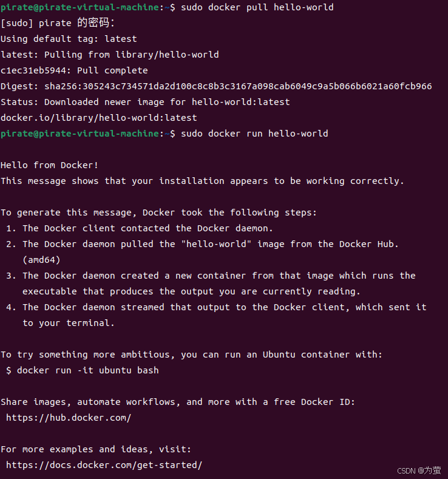Click the 'latest: Pulling from library/hello-world' line
The image size is (448, 479).
110,55
